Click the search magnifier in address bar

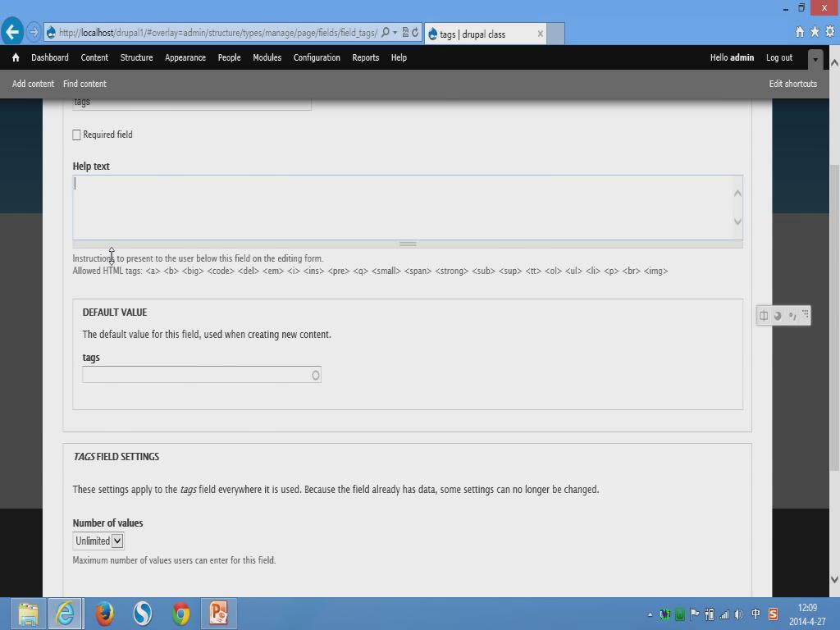(x=386, y=33)
